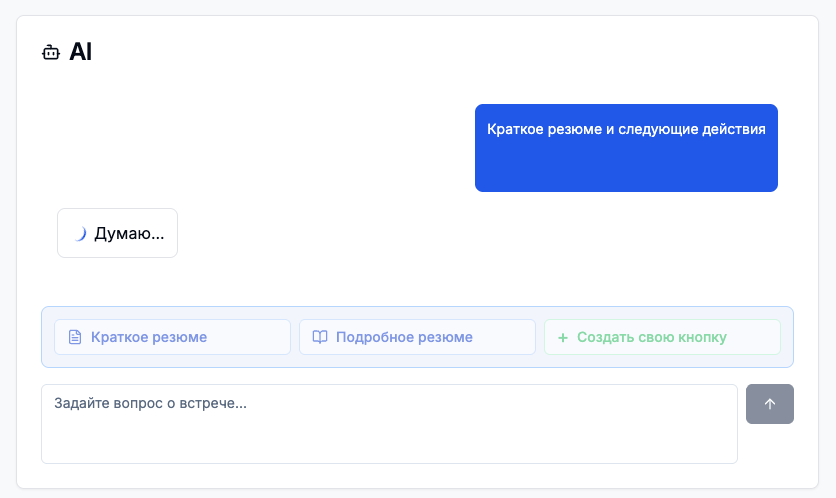The image size is (836, 498).
Task: Click the placeholder text in the question field
Action: click(x=150, y=403)
